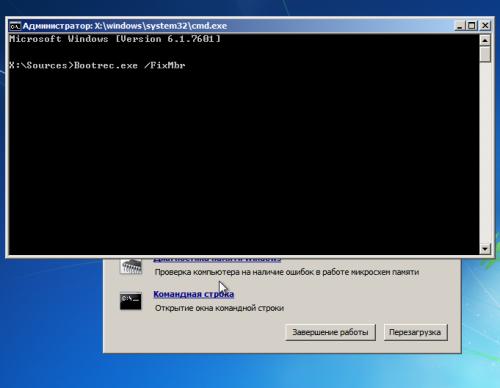This screenshot has width=500, height=388.
Task: Click the console scrollbar up arrow
Action: 485,40
